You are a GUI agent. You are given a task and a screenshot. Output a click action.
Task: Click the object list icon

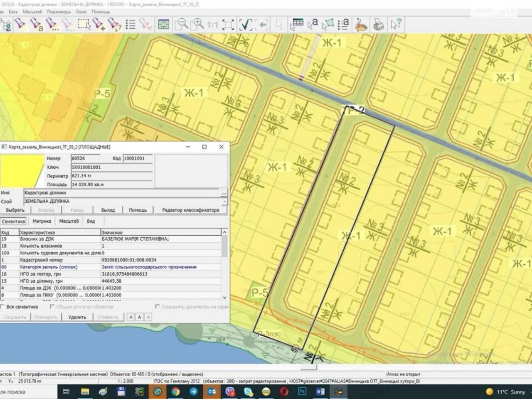click(131, 25)
